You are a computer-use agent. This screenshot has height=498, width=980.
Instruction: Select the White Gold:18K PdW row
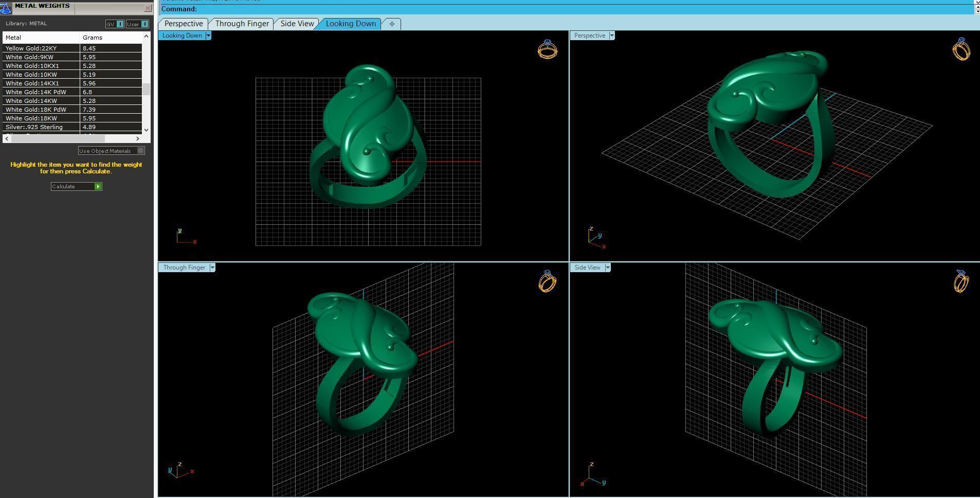72,110
